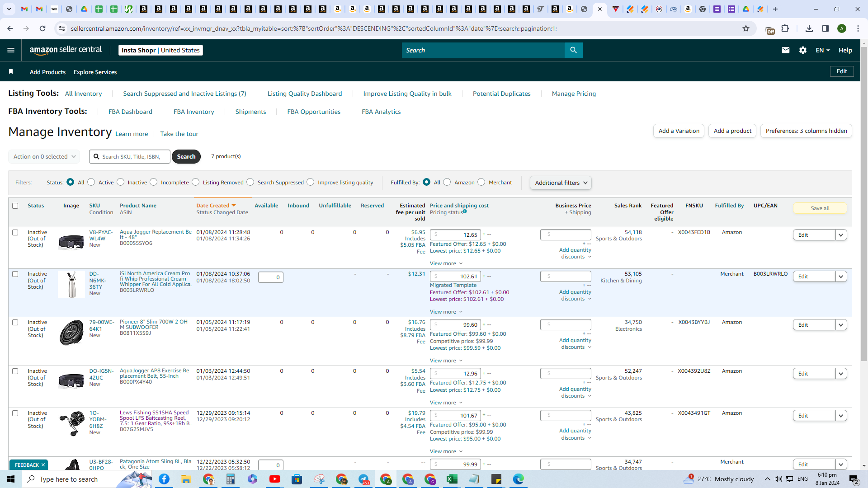Image resolution: width=868 pixels, height=488 pixels.
Task: Open the browser extensions puzzle icon
Action: point(785,28)
